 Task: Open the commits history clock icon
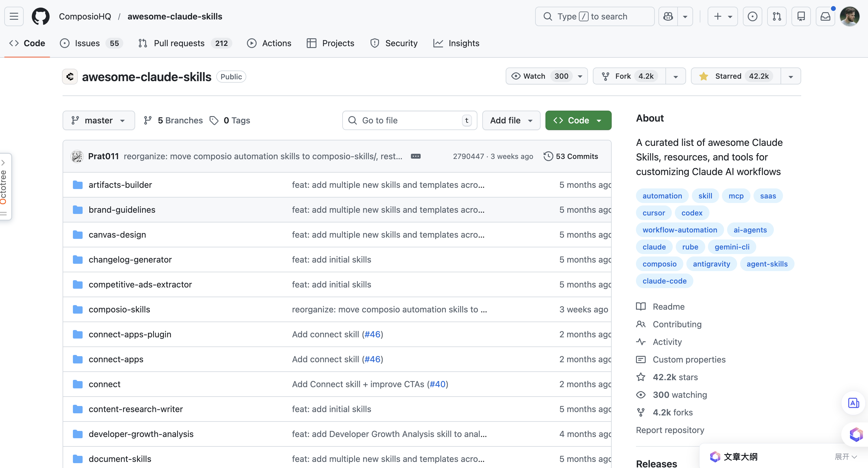[548, 156]
